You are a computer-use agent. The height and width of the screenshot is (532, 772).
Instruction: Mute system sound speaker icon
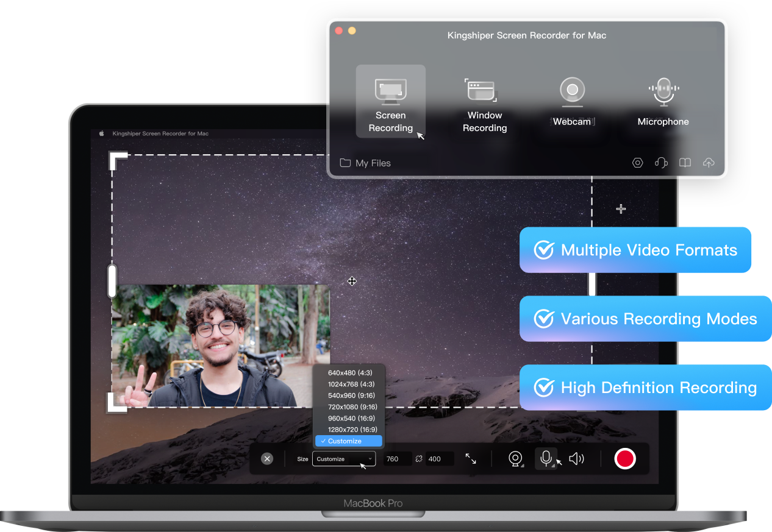coord(576,459)
